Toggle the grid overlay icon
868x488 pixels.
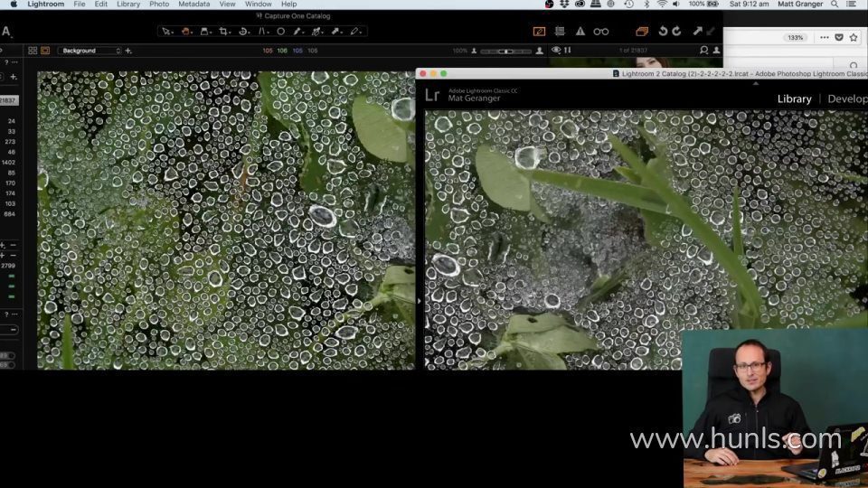click(561, 32)
